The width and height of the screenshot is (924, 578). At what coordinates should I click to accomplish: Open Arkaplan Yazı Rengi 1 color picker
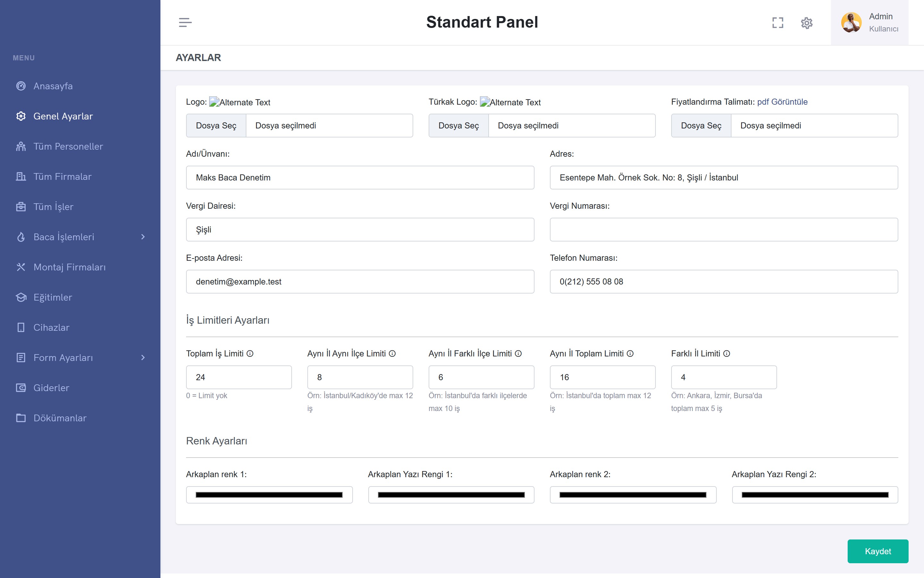(x=451, y=495)
